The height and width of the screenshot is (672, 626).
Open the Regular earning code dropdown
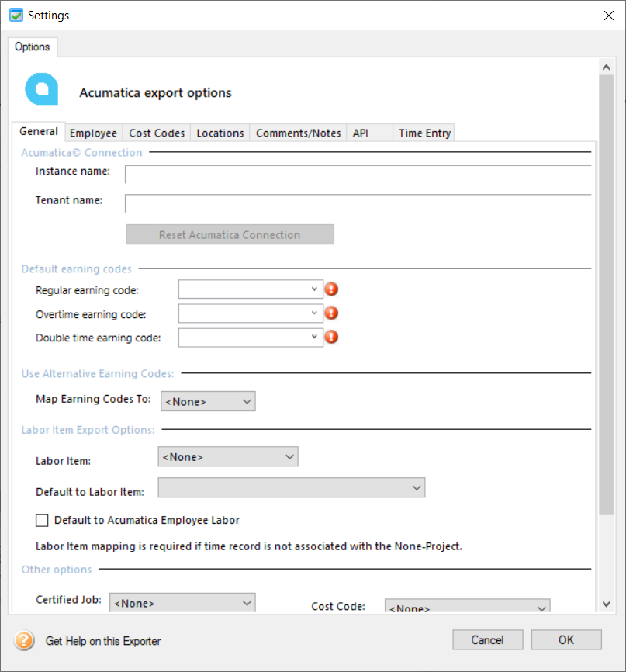(x=251, y=289)
